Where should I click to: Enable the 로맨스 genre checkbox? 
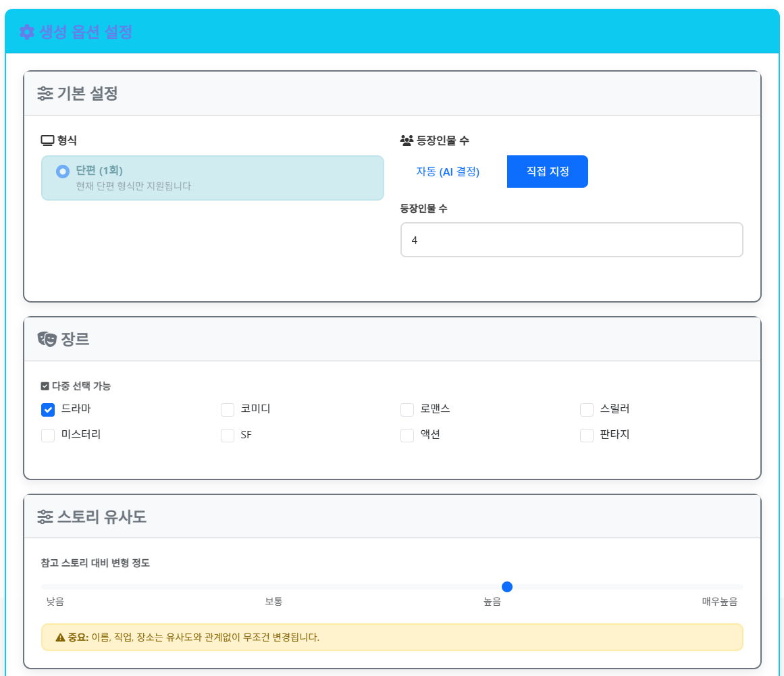[407, 409]
